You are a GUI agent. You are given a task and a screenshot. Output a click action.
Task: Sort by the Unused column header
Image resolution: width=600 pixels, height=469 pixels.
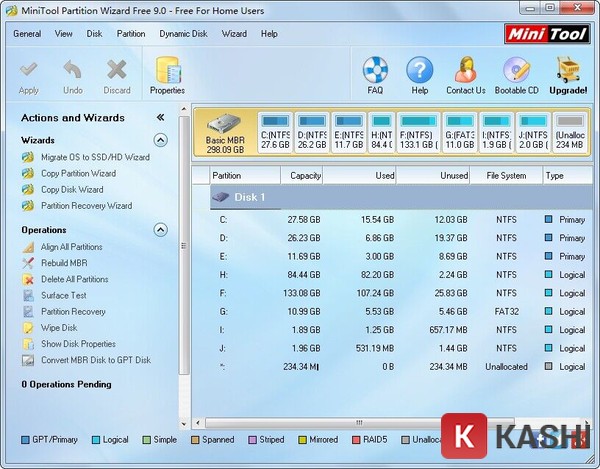(433, 176)
